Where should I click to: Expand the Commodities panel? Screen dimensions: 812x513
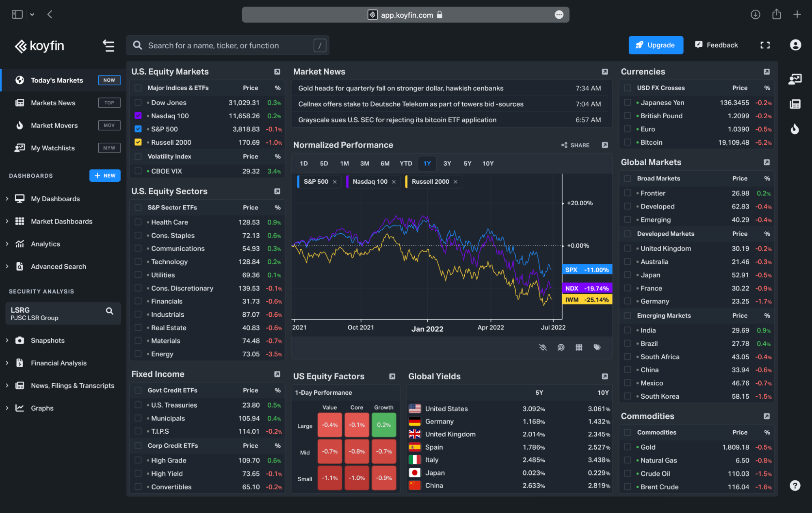pyautogui.click(x=766, y=416)
